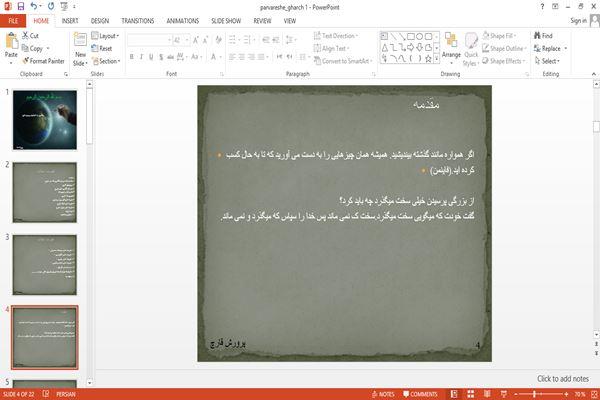The image size is (600, 400).
Task: Click NOTES button in status bar
Action: pos(383,394)
